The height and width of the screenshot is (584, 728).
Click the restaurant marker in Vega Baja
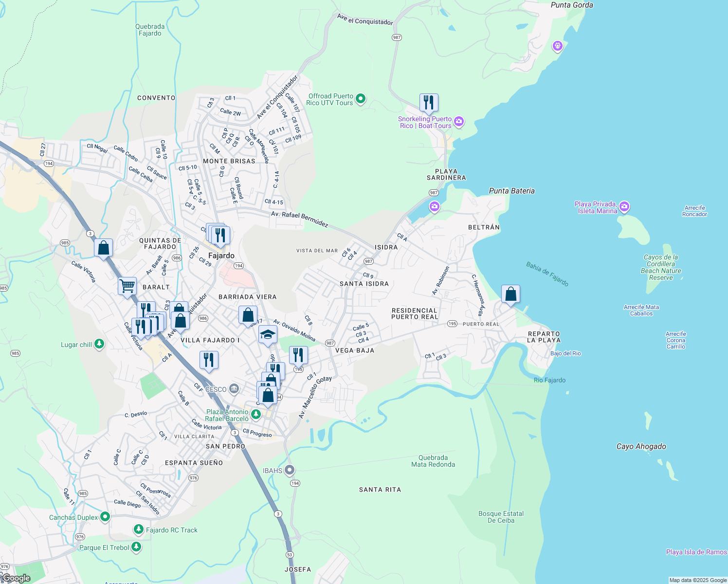click(x=298, y=355)
